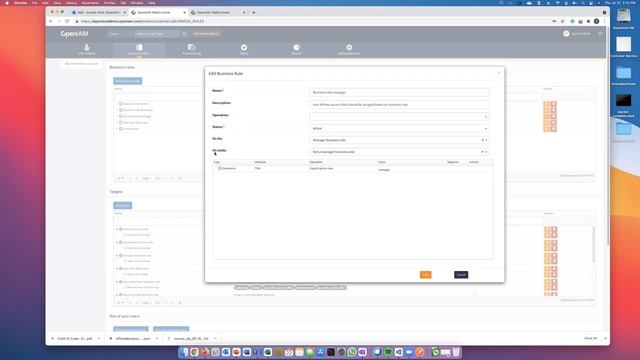Screen dimensions: 640x360
Task: Open the Trash in the dock
Action: tap(456, 352)
